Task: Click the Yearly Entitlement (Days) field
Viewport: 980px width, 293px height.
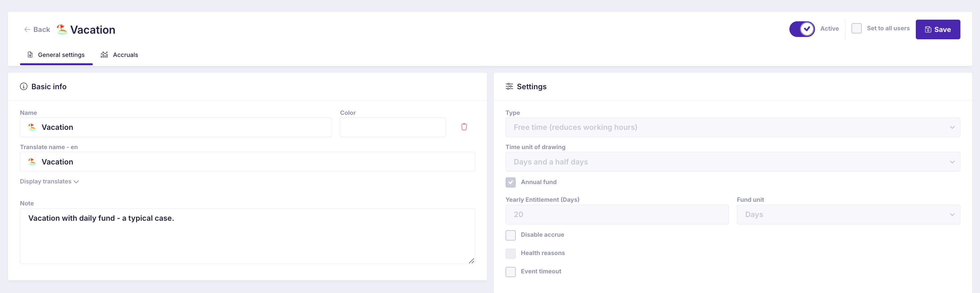Action: 617,214
